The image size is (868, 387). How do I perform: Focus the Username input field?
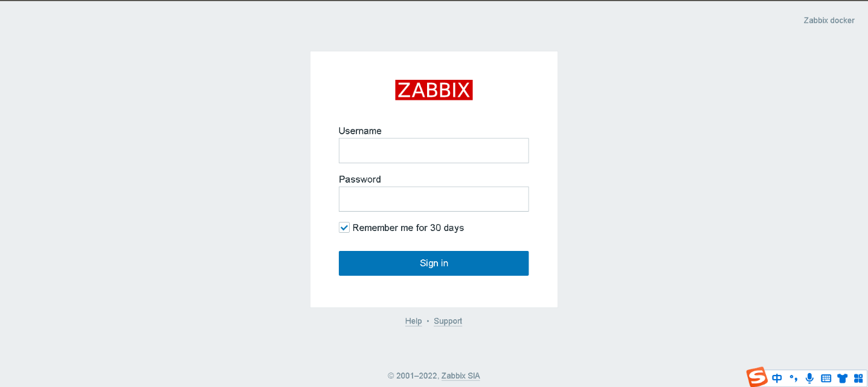point(434,151)
